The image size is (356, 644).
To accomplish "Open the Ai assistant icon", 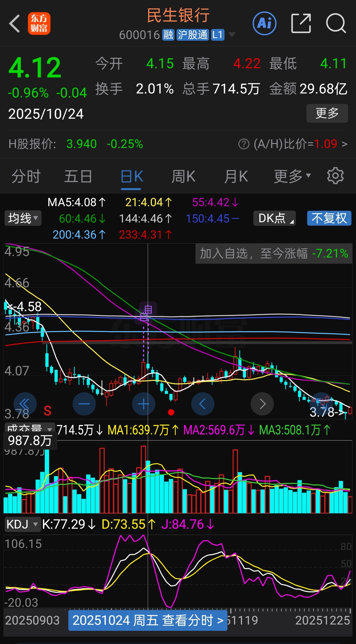I will 264,23.
